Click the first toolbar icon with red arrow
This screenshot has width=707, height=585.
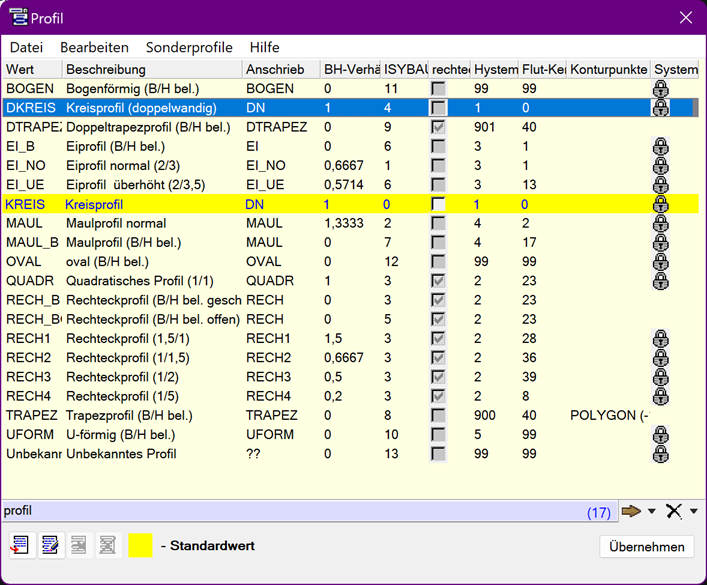pos(20,546)
